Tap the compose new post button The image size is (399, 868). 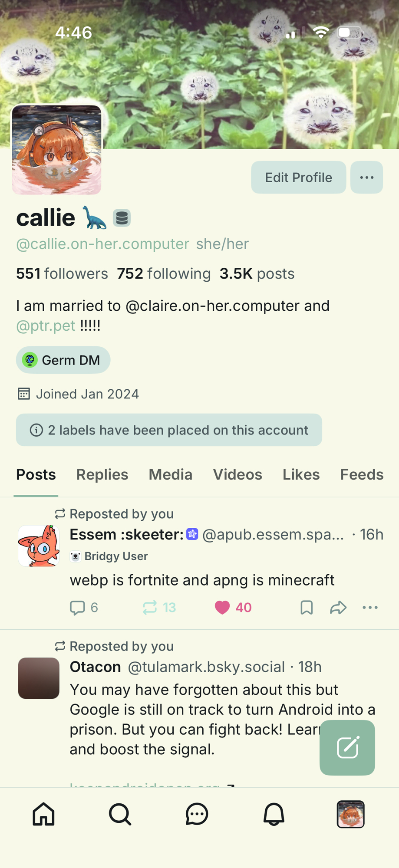click(347, 747)
